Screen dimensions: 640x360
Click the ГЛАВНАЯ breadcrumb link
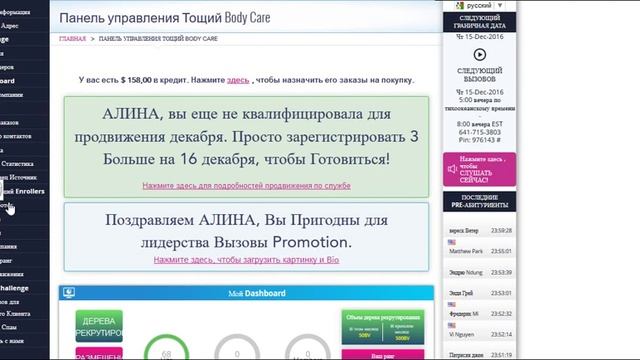pyautogui.click(x=73, y=39)
